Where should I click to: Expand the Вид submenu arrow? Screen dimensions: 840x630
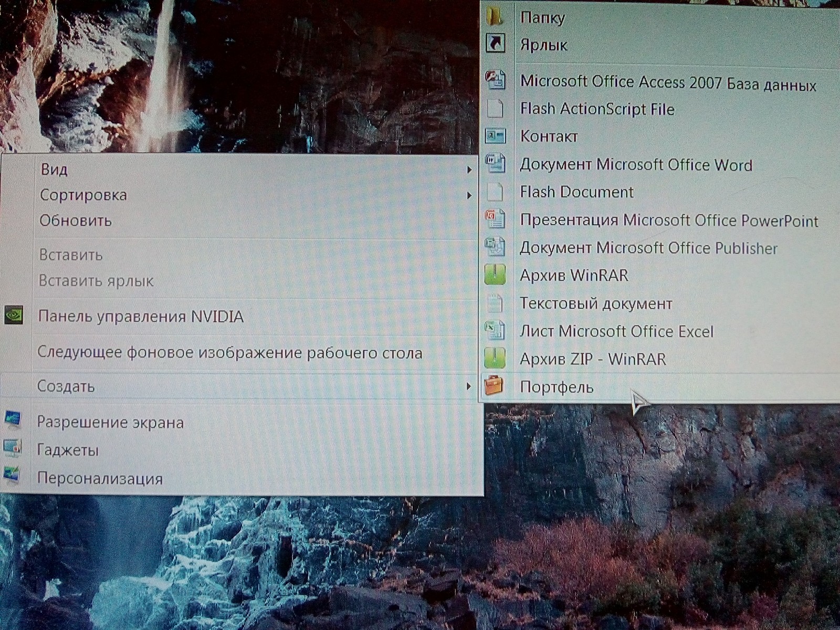click(x=469, y=170)
